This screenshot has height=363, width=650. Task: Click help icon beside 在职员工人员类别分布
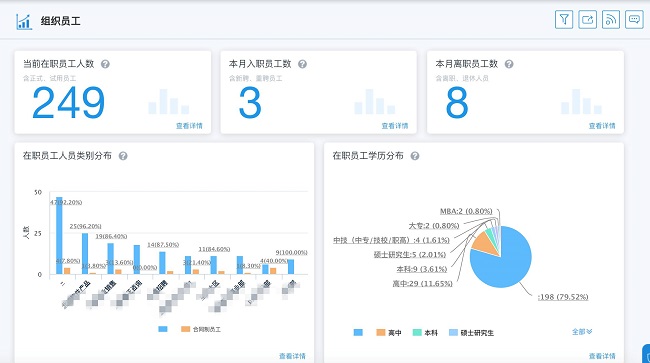pos(123,156)
